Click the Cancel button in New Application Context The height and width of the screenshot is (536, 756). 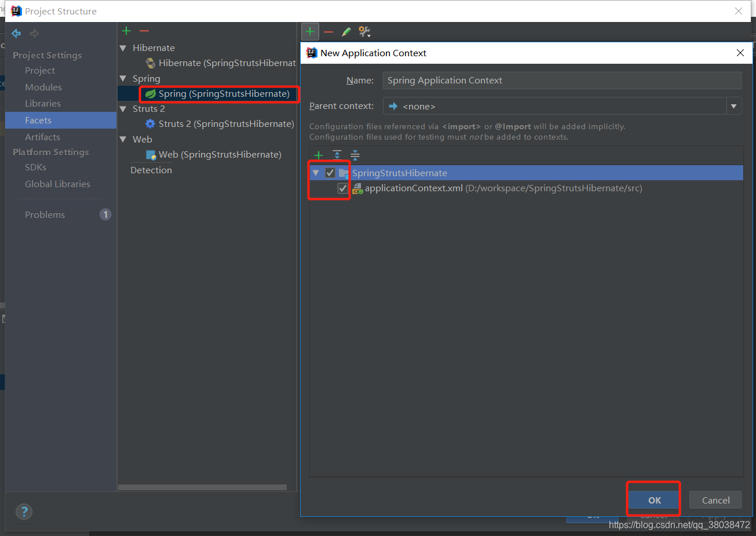715,500
